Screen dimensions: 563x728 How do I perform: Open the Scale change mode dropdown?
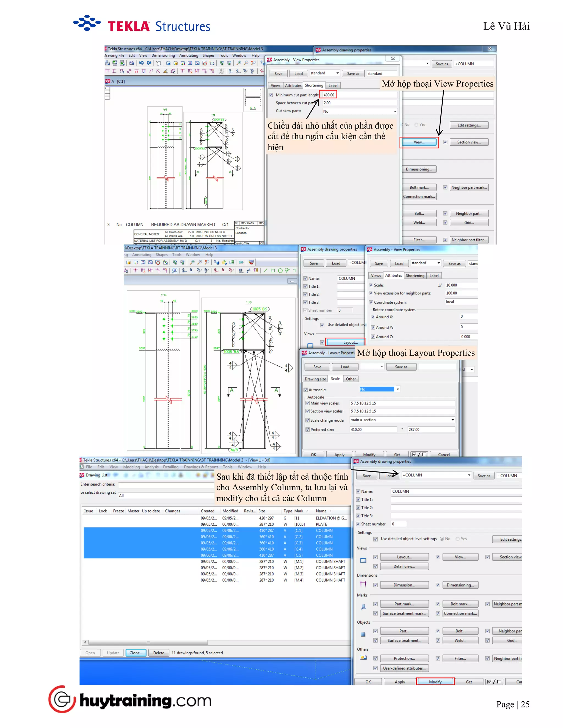(452, 420)
